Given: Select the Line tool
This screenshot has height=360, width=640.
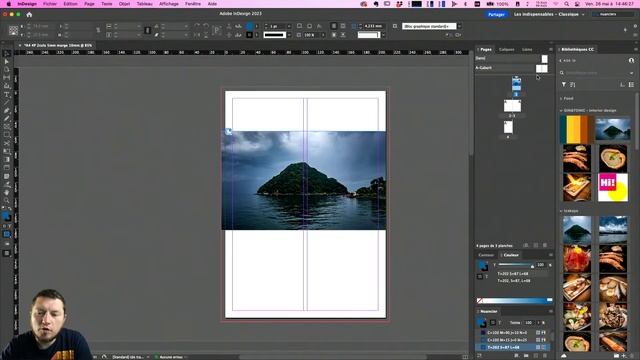Looking at the screenshot, I should click(x=7, y=102).
